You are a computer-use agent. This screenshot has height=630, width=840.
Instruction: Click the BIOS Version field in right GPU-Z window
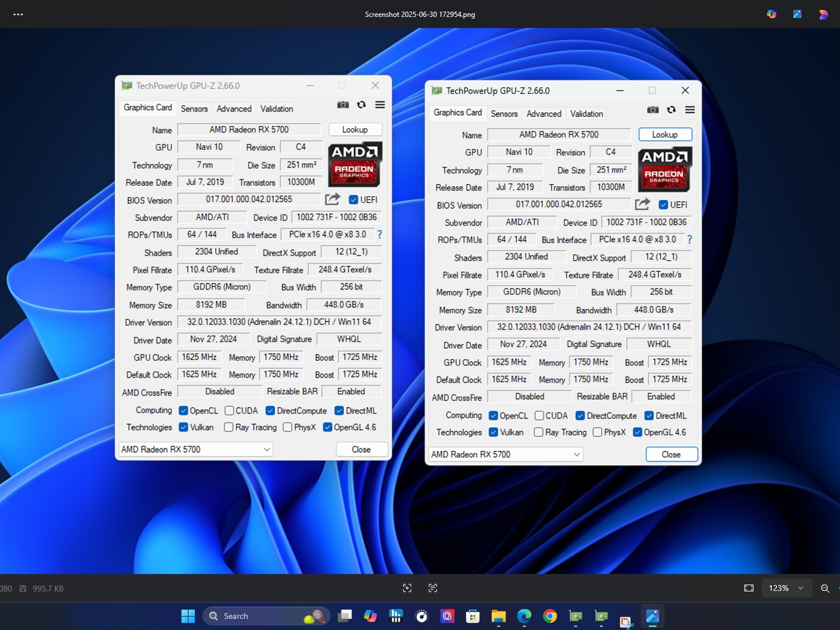559,204
